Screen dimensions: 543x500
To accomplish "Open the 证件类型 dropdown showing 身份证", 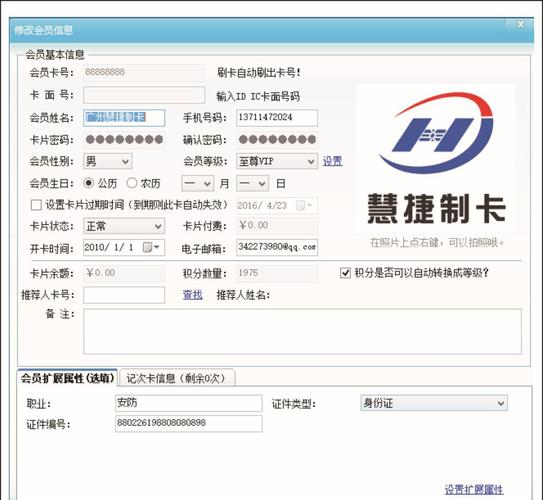I will tap(434, 403).
